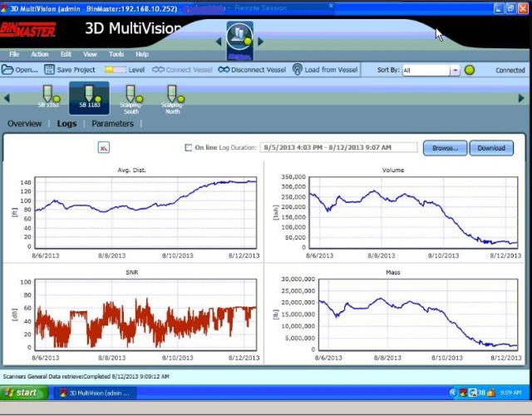Go to next site with right arrow beside site icon
Viewport: 532px width, 416px height.
[260, 42]
